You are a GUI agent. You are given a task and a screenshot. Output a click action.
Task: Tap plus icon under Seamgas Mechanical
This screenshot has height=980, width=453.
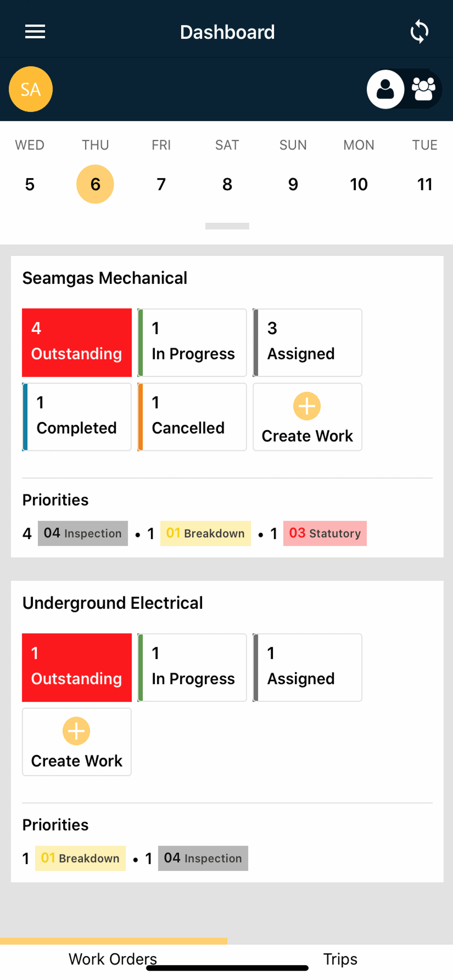click(x=307, y=406)
